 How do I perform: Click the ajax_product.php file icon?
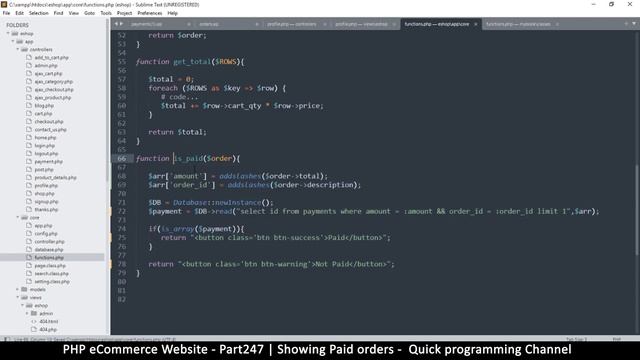29,98
